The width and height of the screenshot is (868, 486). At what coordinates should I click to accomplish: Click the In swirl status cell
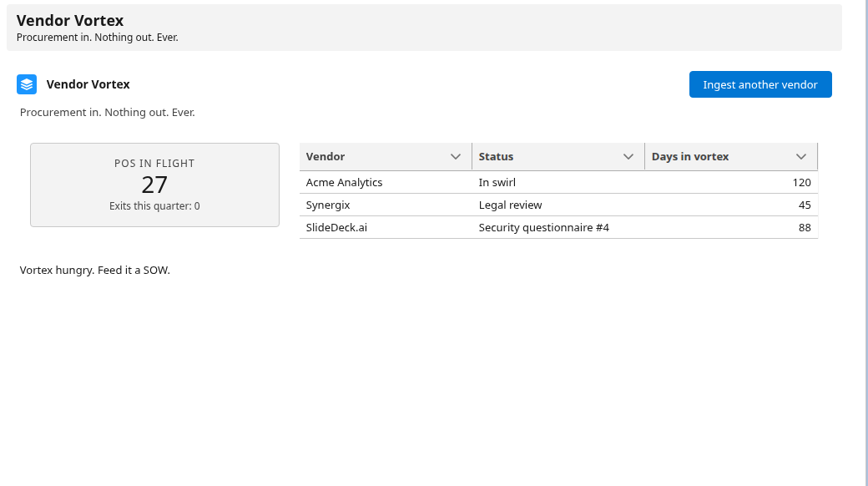(558, 182)
